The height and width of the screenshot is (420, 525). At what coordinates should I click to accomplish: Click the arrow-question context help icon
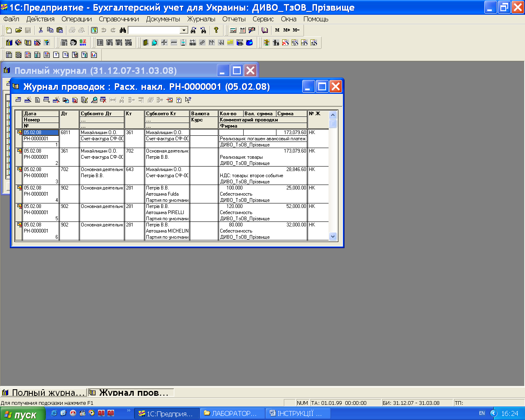[188, 100]
